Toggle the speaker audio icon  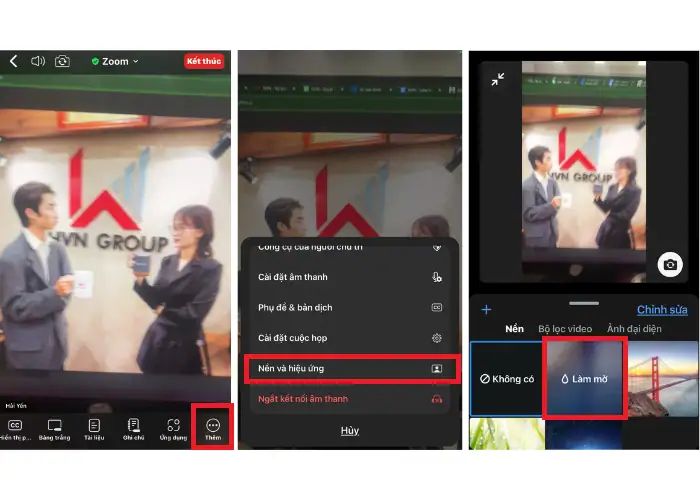38,61
